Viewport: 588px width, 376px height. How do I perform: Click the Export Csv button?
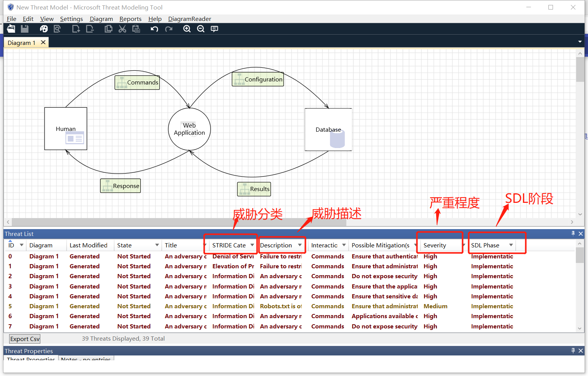pos(25,339)
